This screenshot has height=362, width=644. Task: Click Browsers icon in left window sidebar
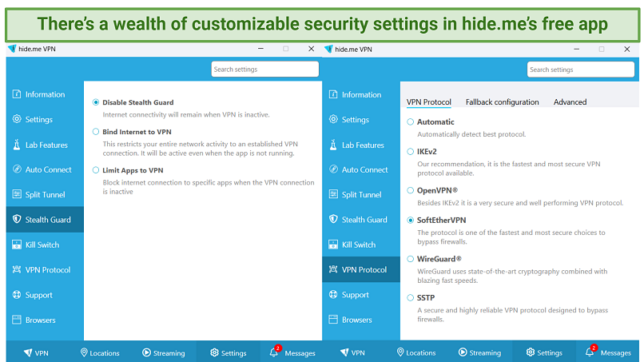17,320
